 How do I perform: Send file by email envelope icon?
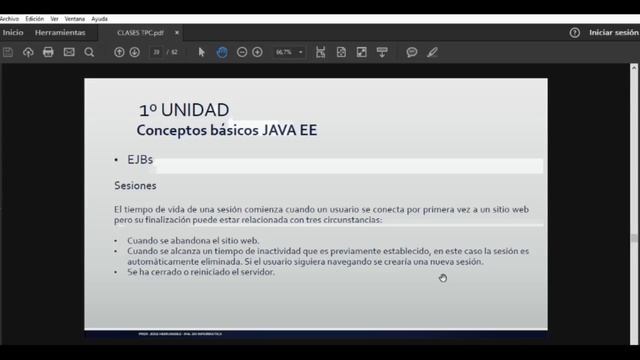point(69,52)
